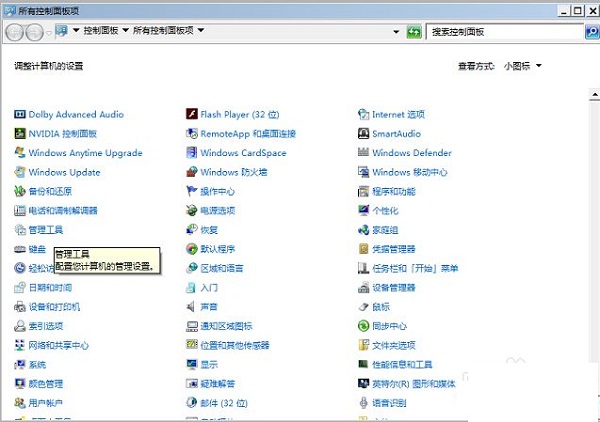Open the Windows 防火墙 icon
This screenshot has width=600, height=422.
pyautogui.click(x=191, y=172)
